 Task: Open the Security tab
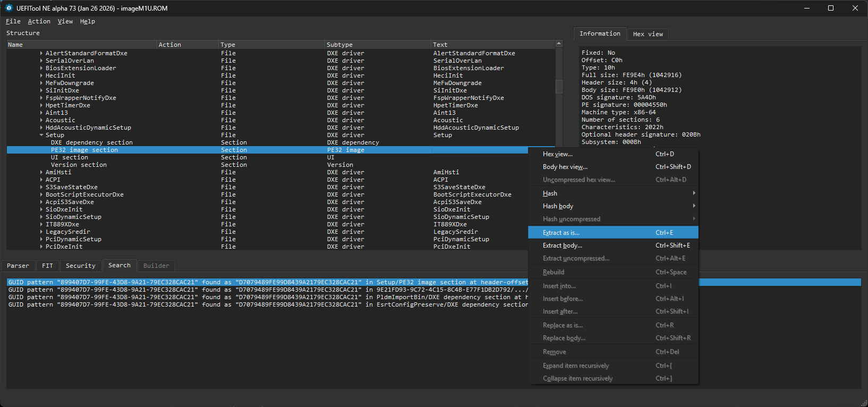80,266
